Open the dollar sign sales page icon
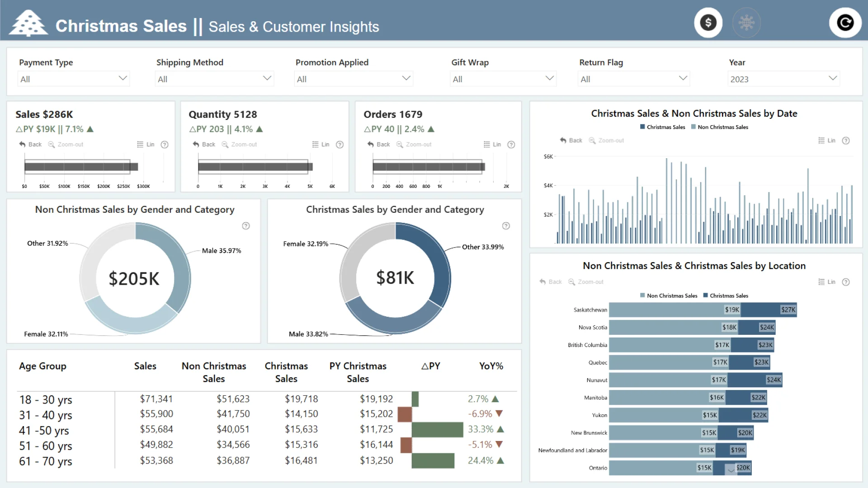 [708, 23]
